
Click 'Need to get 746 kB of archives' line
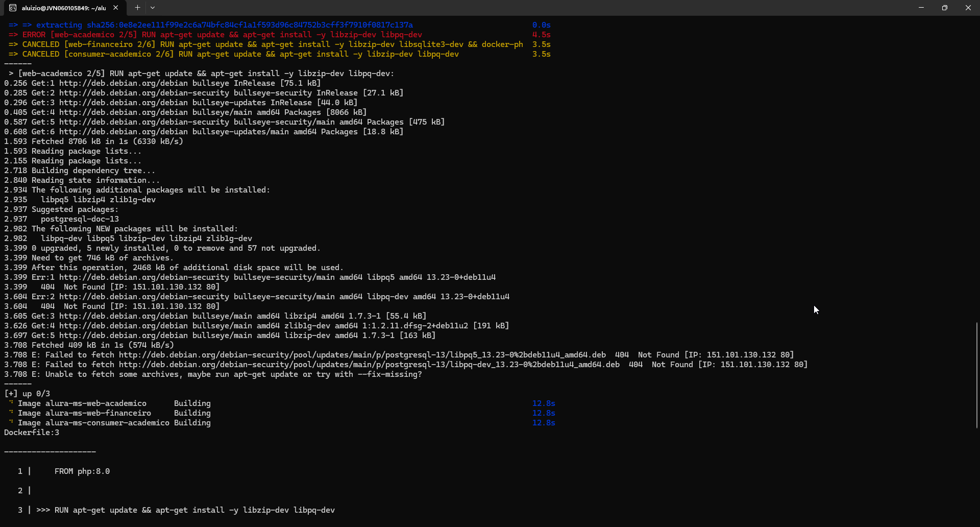point(89,258)
